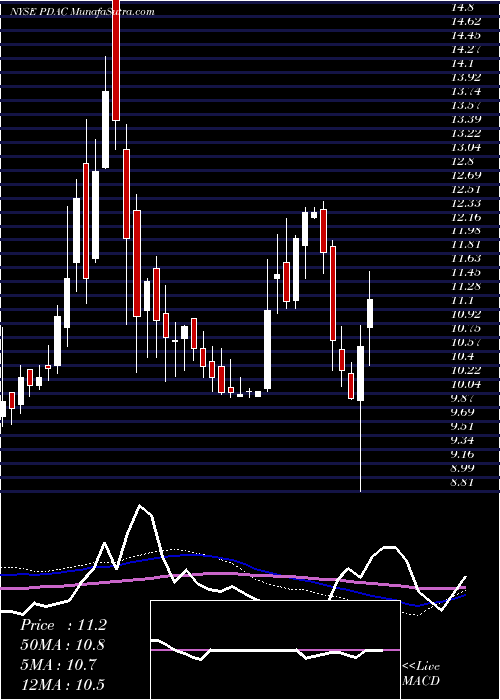Choose the 10.75 price value
This screenshot has width=500, height=700.
pos(466,328)
